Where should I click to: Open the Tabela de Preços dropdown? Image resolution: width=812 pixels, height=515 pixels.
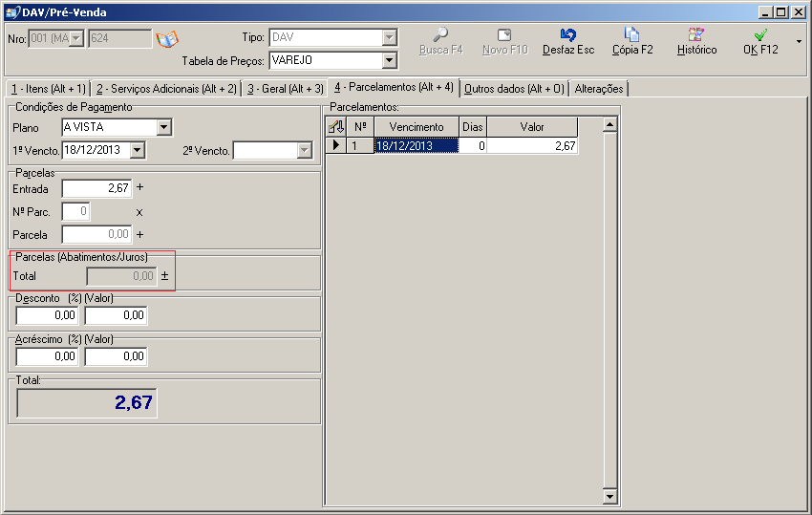(389, 60)
